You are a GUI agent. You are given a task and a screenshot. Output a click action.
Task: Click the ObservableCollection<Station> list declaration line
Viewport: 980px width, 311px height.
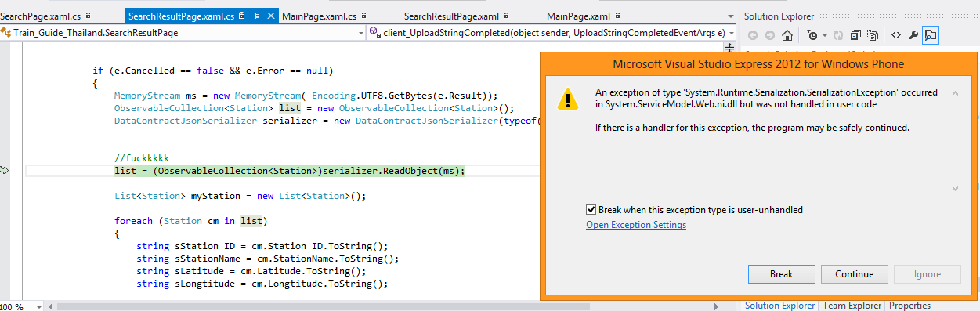pyautogui.click(x=314, y=108)
